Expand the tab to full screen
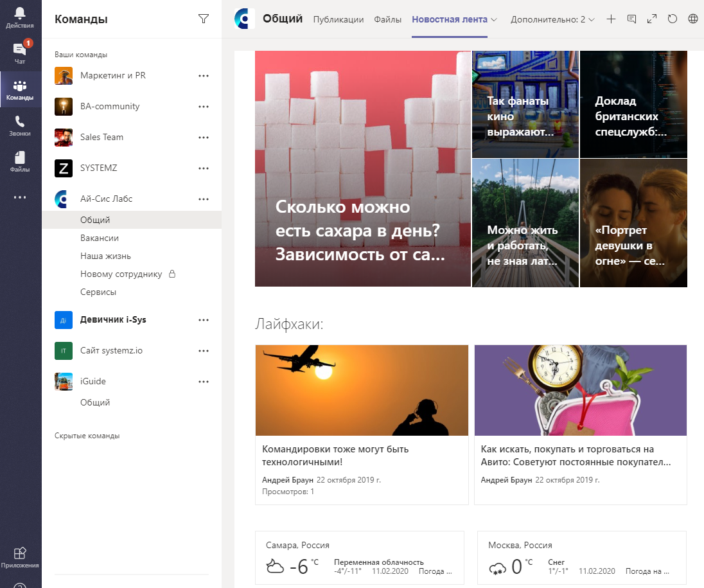The height and width of the screenshot is (588, 704). (x=651, y=19)
